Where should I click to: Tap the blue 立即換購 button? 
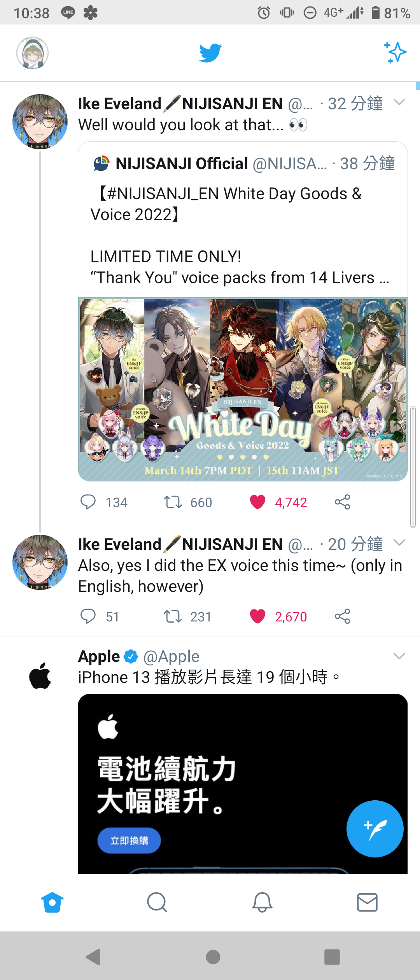coord(129,840)
